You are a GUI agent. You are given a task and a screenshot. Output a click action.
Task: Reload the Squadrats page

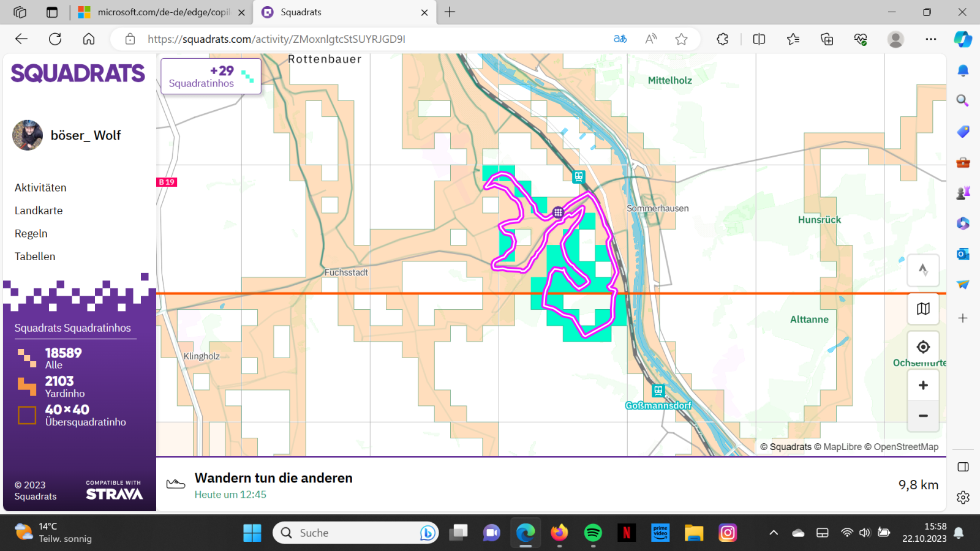(x=55, y=39)
